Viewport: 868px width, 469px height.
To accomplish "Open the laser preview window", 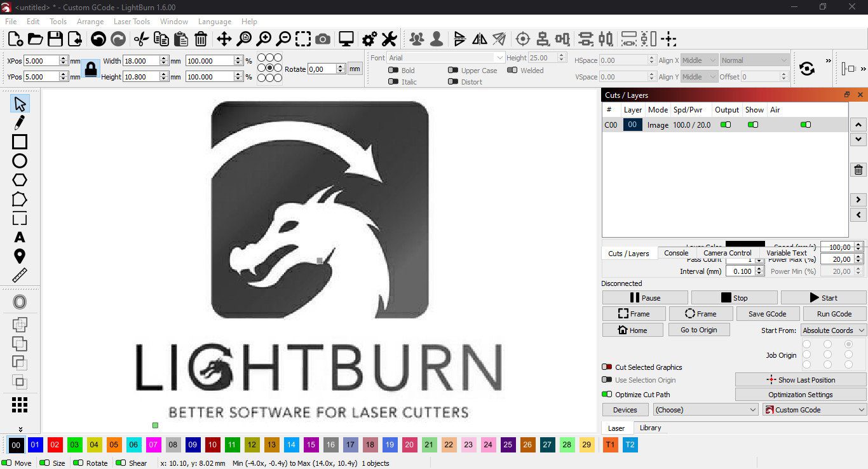I will [x=345, y=39].
